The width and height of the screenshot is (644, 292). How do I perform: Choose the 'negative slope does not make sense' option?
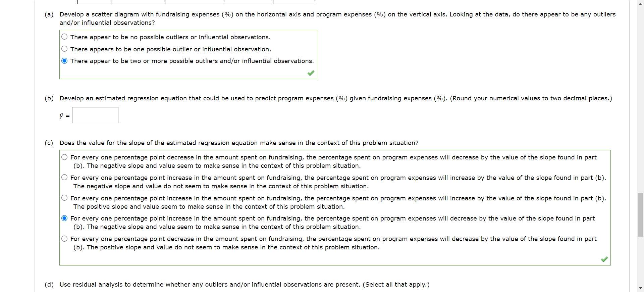pos(64,177)
